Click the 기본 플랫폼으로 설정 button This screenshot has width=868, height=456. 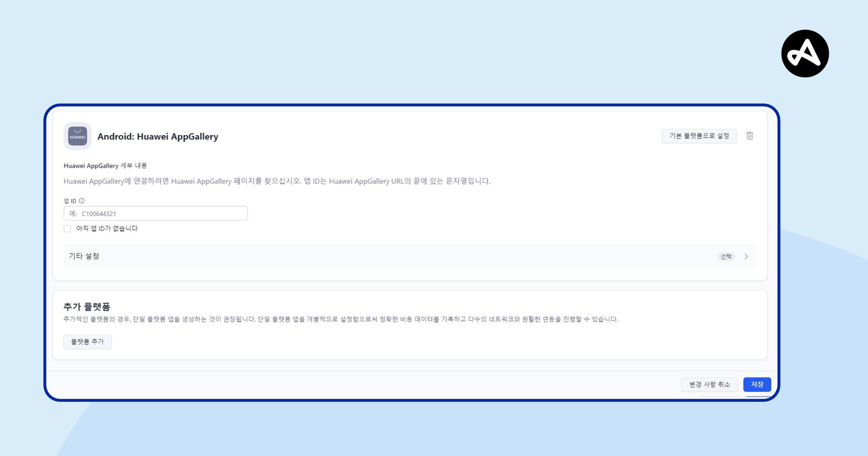click(699, 136)
